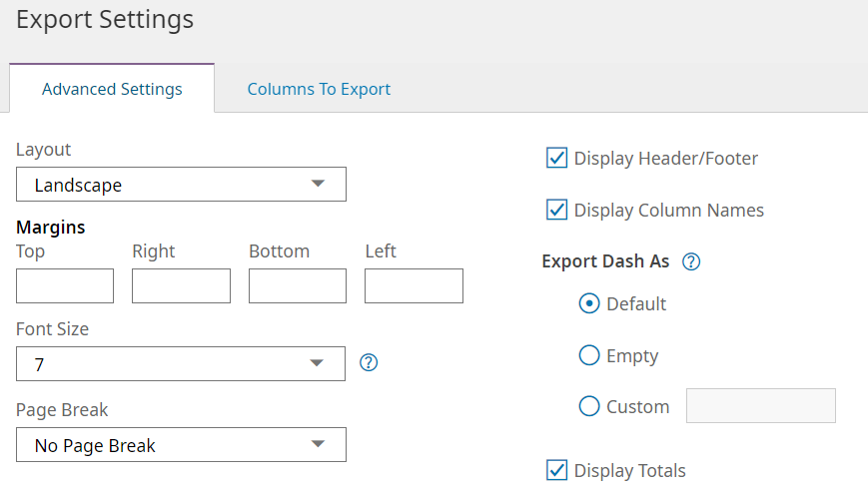The image size is (868, 492).
Task: Open the Layout dropdown
Action: pyautogui.click(x=181, y=185)
